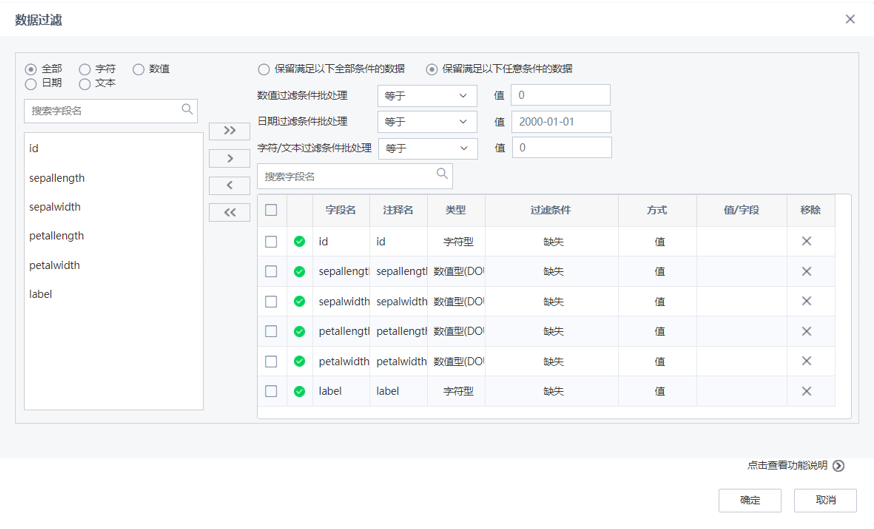Choose 保留满足以下任意条件的数据 option
This screenshot has height=529, width=874.
(x=431, y=69)
